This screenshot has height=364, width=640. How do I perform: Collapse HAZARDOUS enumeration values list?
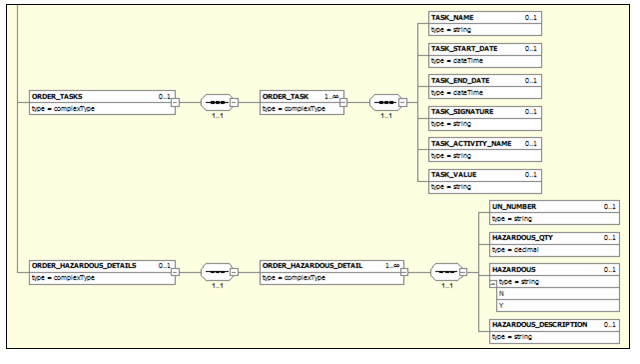[493, 284]
